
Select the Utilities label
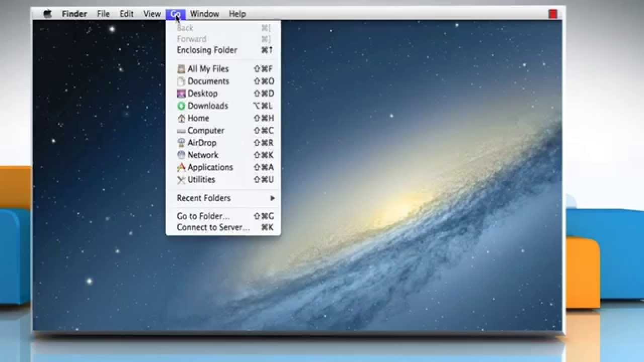pyautogui.click(x=201, y=179)
